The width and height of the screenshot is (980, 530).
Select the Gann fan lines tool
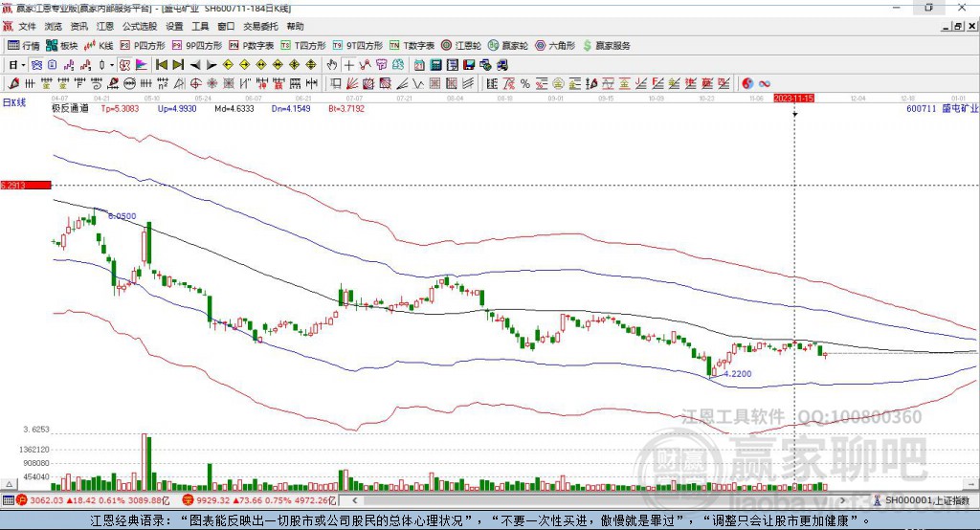click(352, 83)
